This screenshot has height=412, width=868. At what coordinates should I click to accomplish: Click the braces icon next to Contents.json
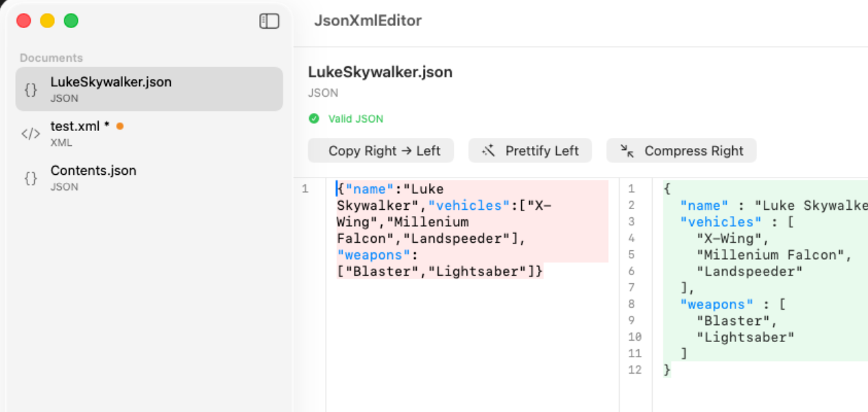(30, 178)
